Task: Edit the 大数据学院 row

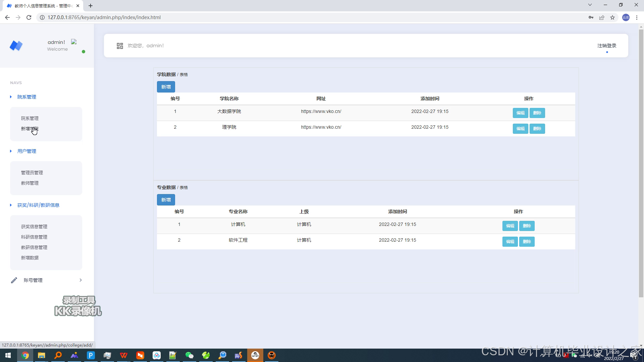Action: tap(521, 113)
